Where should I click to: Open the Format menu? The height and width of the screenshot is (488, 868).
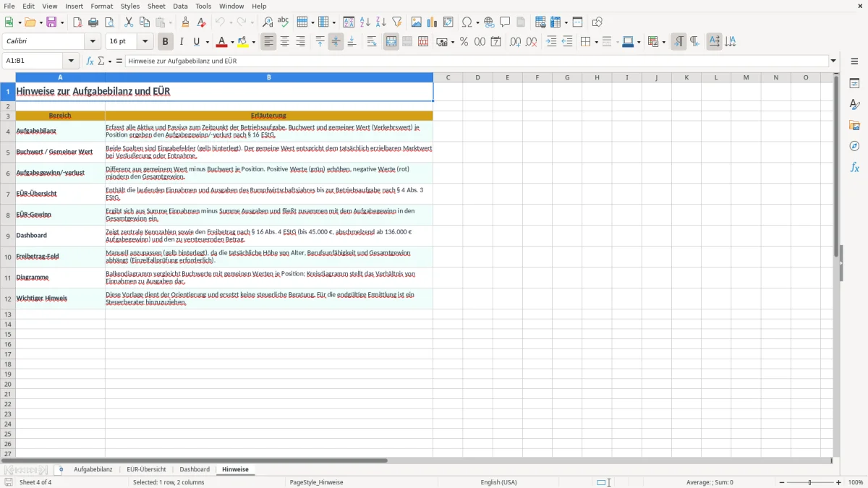pyautogui.click(x=102, y=6)
